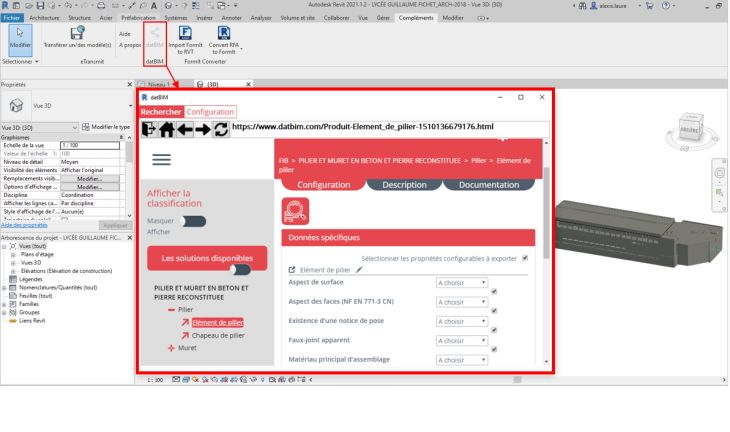Viewport: 730px width, 432px height.
Task: Open Aspect de surface A choisir dropdown
Action: pyautogui.click(x=462, y=283)
